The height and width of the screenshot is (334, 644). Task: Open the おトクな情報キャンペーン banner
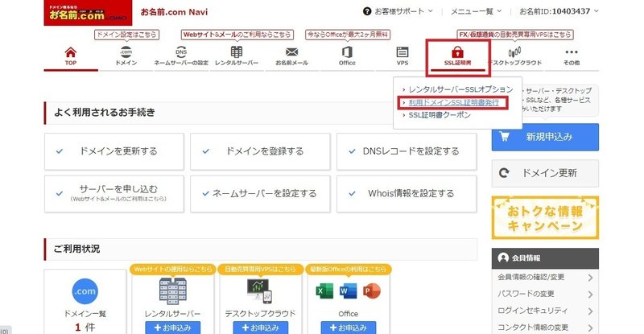tap(545, 218)
